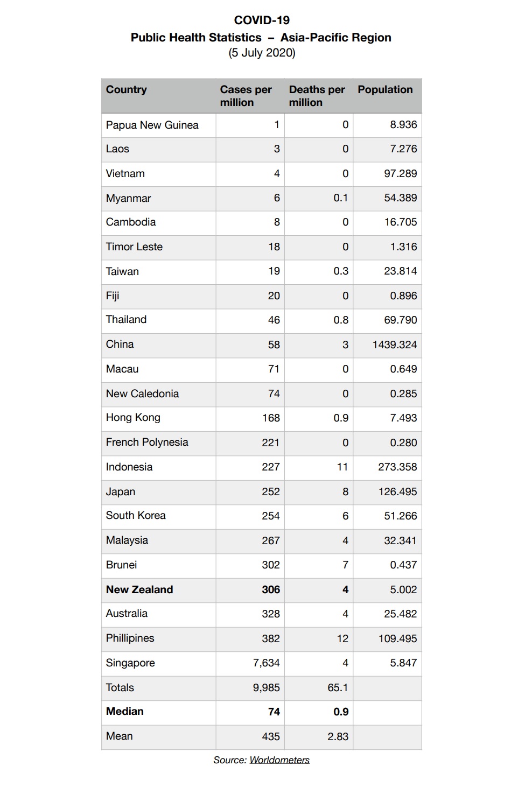Select the Timor Leste row label
The image size is (532, 787).
[x=134, y=247]
